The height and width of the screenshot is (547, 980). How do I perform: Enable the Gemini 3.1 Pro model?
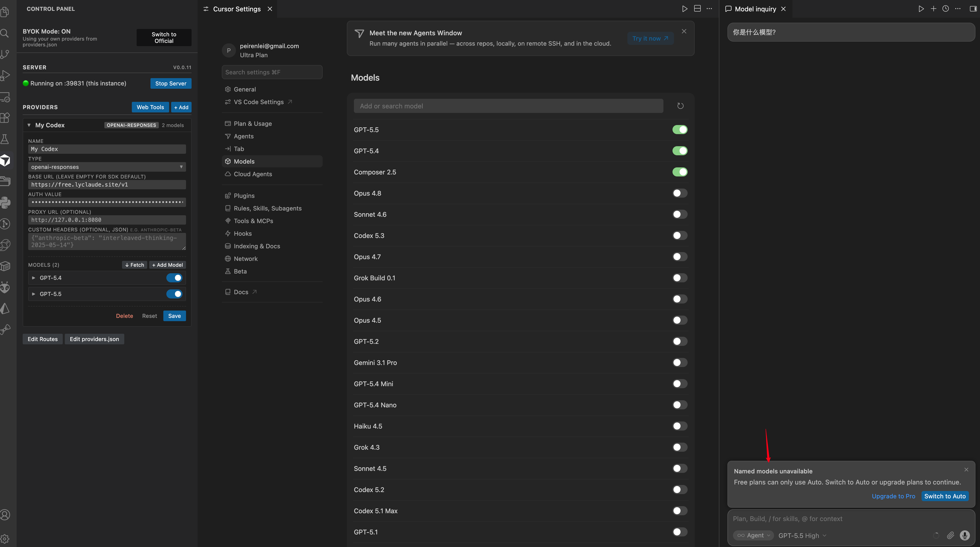(680, 362)
